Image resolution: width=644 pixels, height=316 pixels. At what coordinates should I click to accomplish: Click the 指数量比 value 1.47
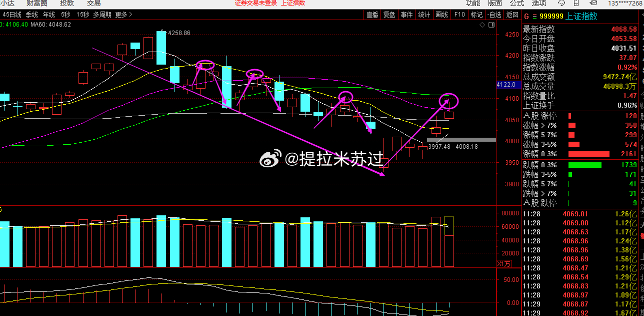[x=630, y=96]
